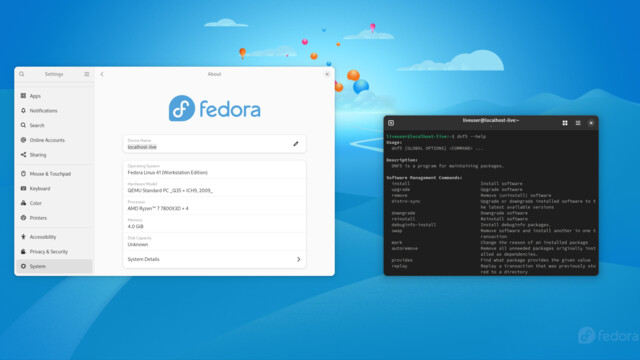Open Mouse & Touchpad settings
Image resolution: width=640 pixels, height=360 pixels.
coord(54,173)
